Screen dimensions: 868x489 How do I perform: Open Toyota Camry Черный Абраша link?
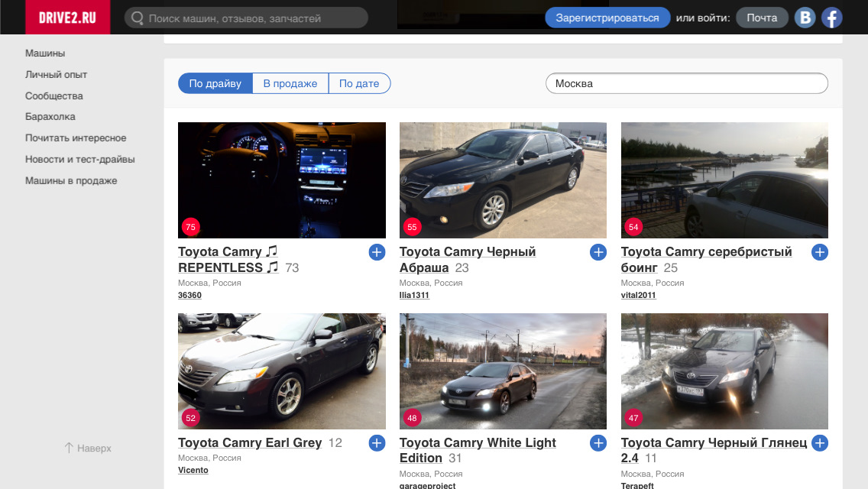coord(467,260)
